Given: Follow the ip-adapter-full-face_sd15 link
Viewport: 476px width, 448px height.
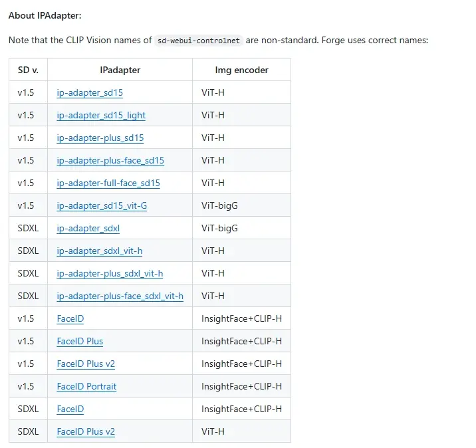Looking at the screenshot, I should tap(108, 183).
